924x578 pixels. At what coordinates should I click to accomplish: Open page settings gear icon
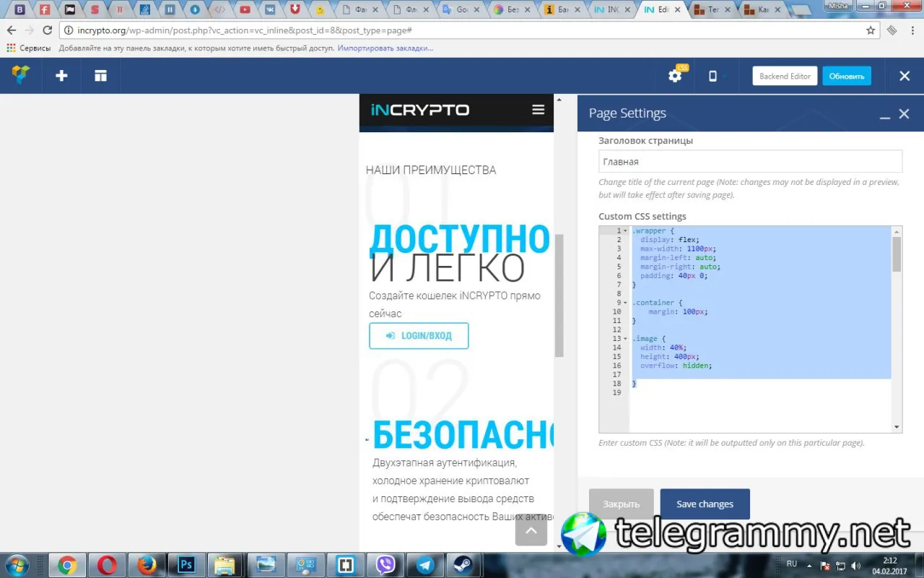pos(675,76)
